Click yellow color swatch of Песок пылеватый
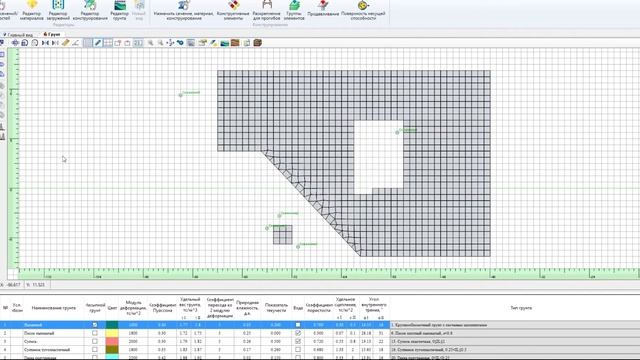This screenshot has height=360, width=640. coord(112,333)
